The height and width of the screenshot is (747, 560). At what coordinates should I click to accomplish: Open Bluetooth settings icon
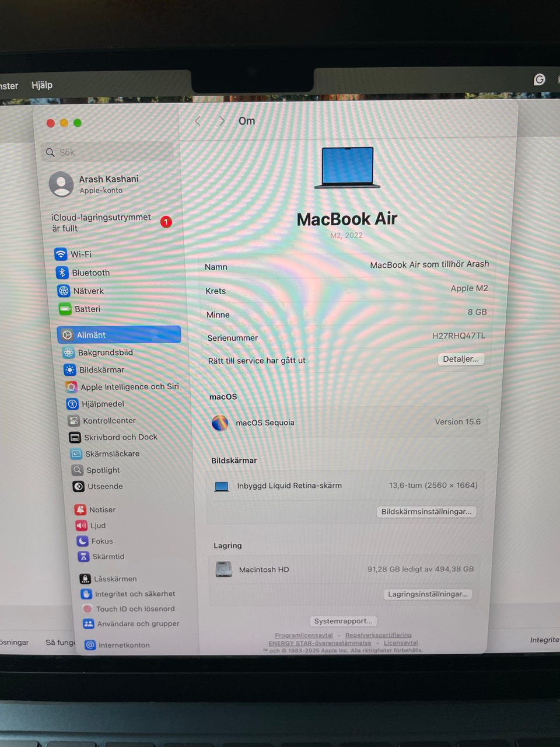62,273
